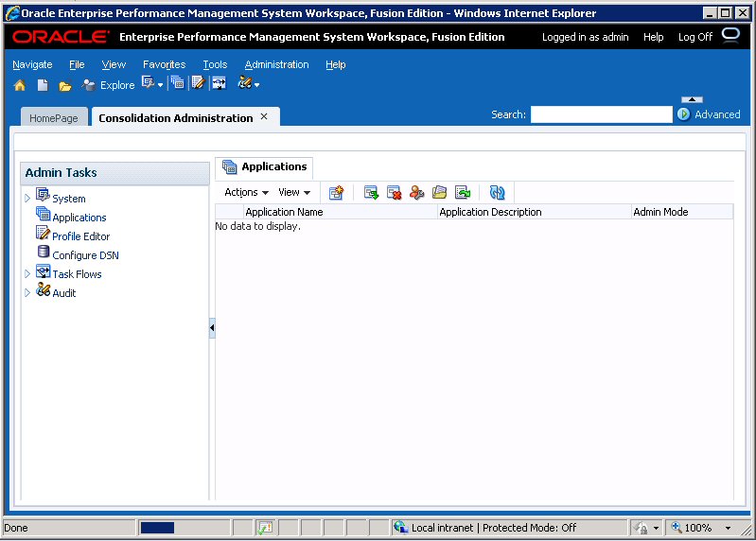Click the Refresh icon in Applications toolbar

(x=497, y=193)
